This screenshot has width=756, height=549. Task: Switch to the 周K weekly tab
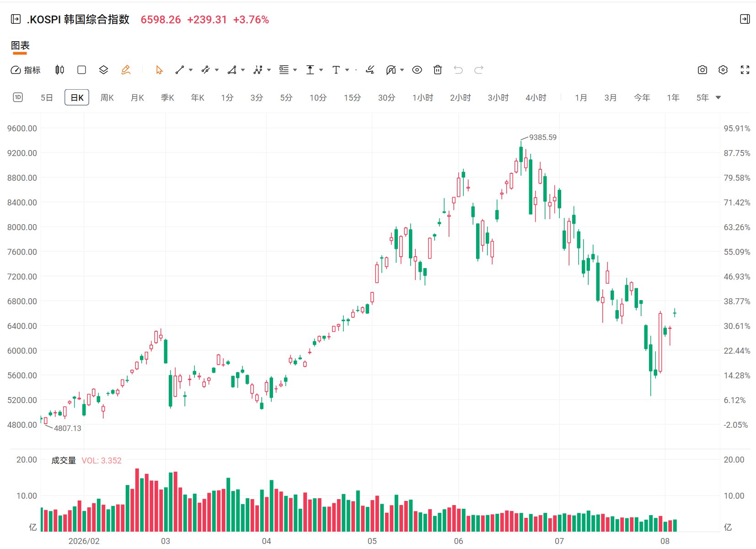click(107, 97)
